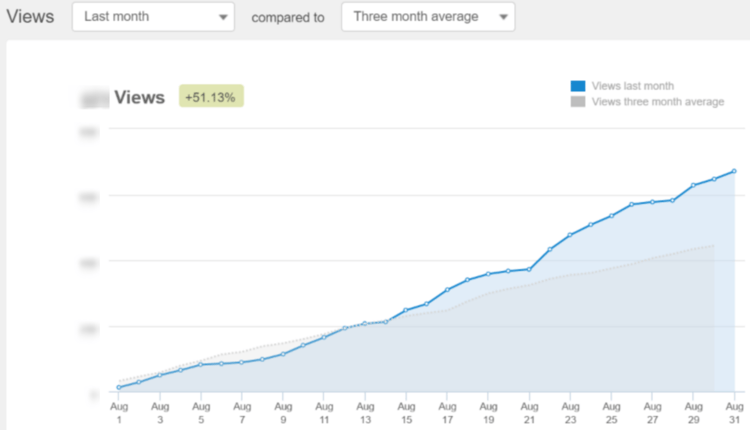Click the bold 'Views' chart title
The height and width of the screenshot is (430, 750).
(x=139, y=97)
